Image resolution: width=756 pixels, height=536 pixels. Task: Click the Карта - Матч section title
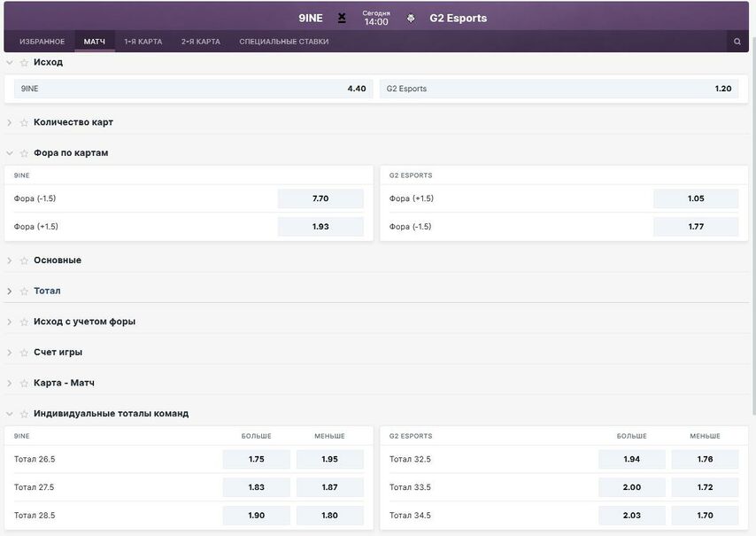[x=64, y=383]
